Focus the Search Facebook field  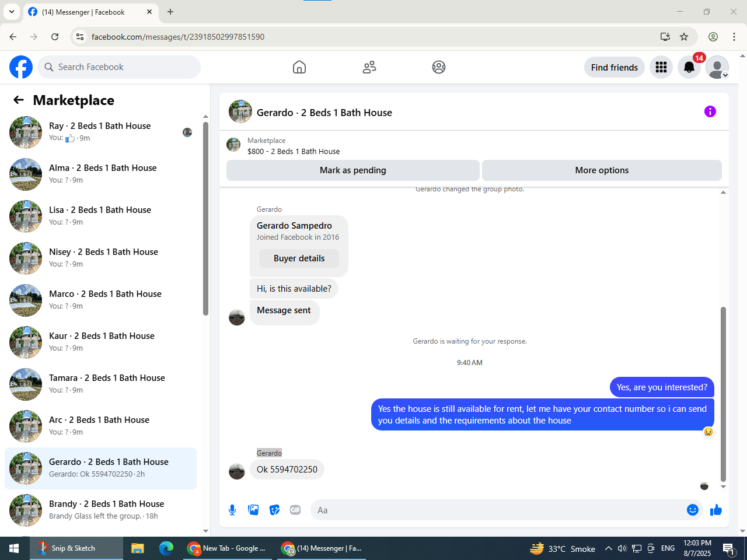coord(119,67)
